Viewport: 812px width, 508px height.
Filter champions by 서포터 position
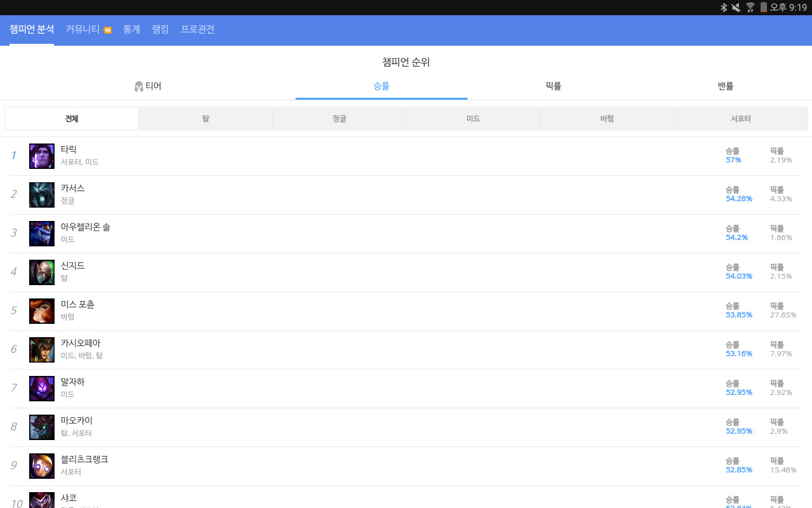point(741,119)
